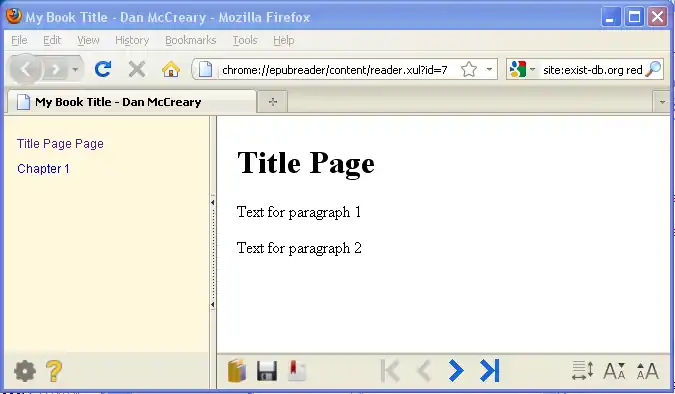Jump to last page arrow

click(x=490, y=370)
